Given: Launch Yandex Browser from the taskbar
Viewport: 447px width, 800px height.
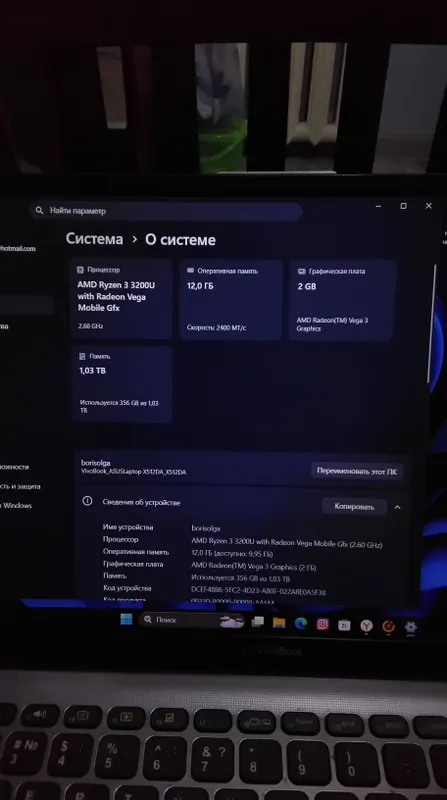Looking at the screenshot, I should (366, 626).
